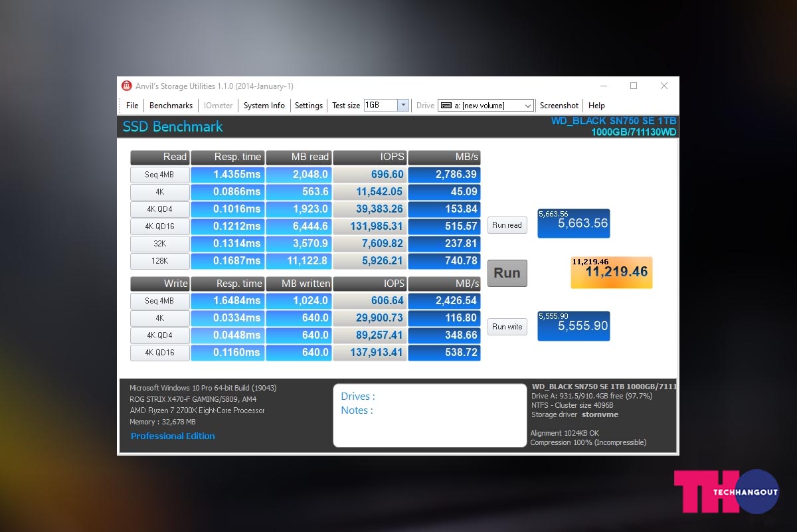Maximize the Anvil's Storage Utilities window
Viewport: 797px width, 532px height.
click(x=634, y=86)
